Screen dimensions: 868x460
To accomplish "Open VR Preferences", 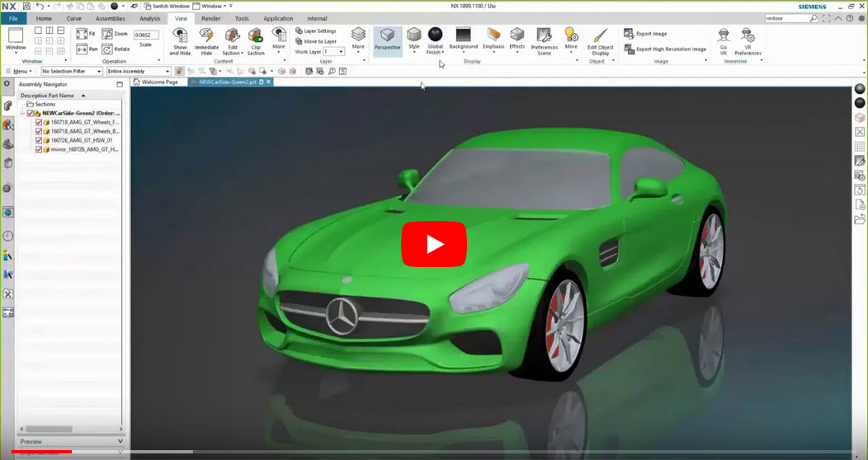I will 748,41.
